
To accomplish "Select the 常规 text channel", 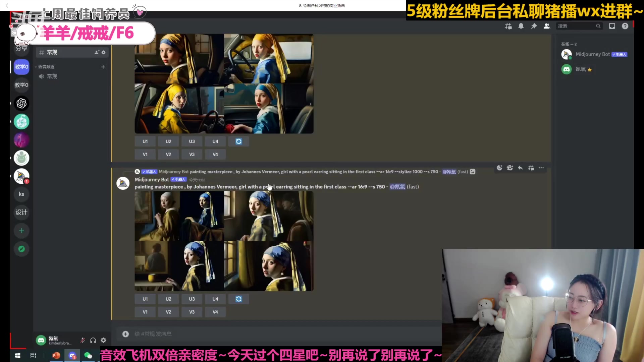I will 52,52.
